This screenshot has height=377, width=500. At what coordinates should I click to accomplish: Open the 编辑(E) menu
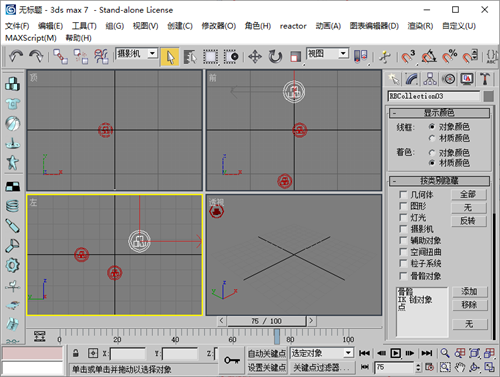coord(50,26)
